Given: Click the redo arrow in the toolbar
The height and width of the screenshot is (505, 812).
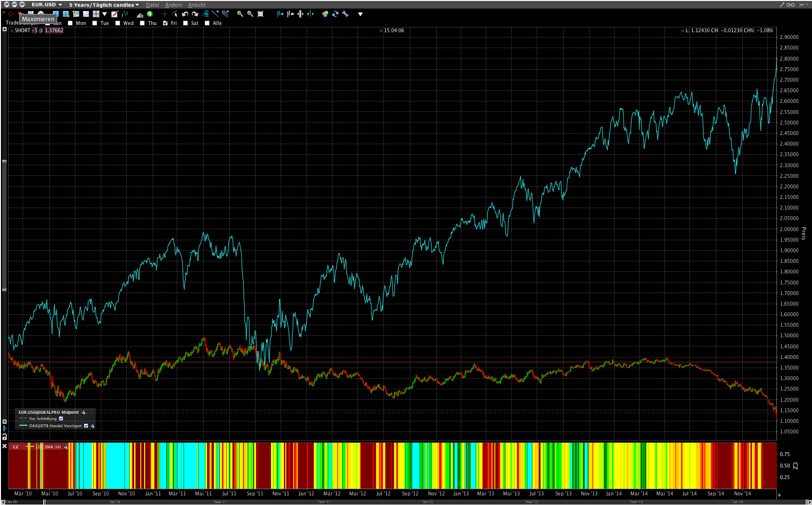Looking at the screenshot, I should click(x=195, y=14).
